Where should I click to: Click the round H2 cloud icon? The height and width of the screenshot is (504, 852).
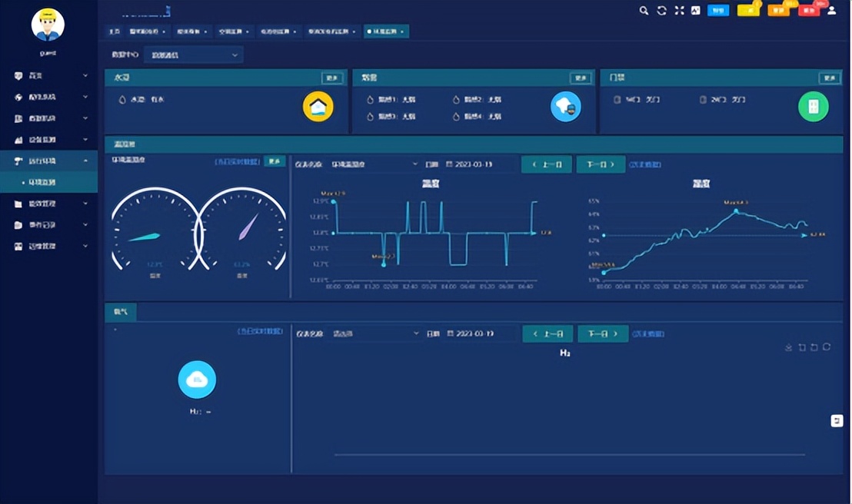pyautogui.click(x=198, y=379)
